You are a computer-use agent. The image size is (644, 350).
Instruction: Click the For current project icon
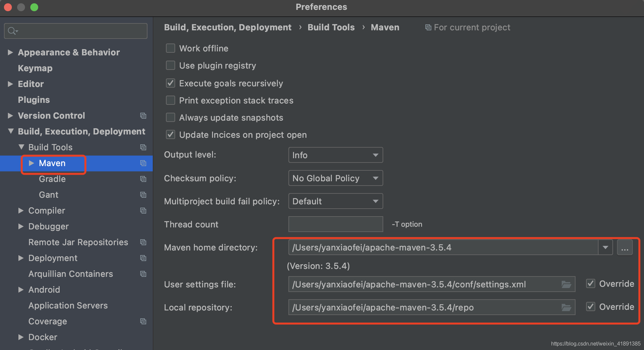(x=428, y=27)
